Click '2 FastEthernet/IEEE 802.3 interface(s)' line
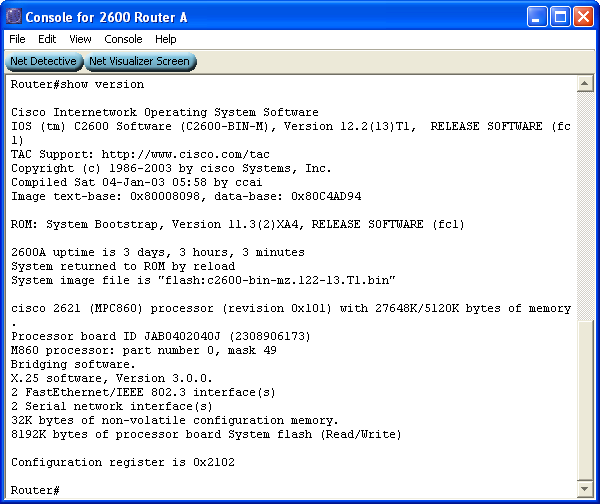The height and width of the screenshot is (504, 600). pos(143,392)
